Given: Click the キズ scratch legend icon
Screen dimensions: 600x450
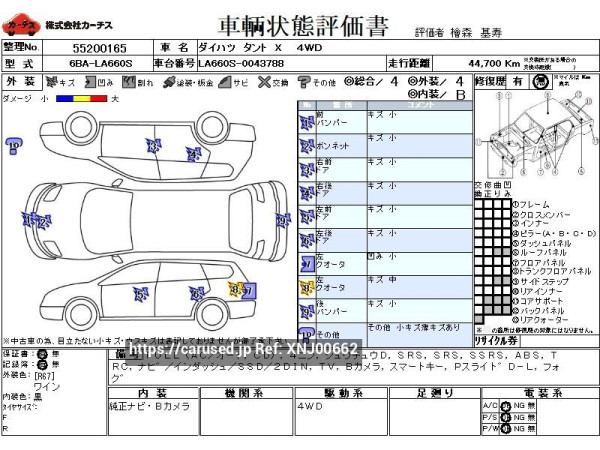Looking at the screenshot, I should pos(51,82).
